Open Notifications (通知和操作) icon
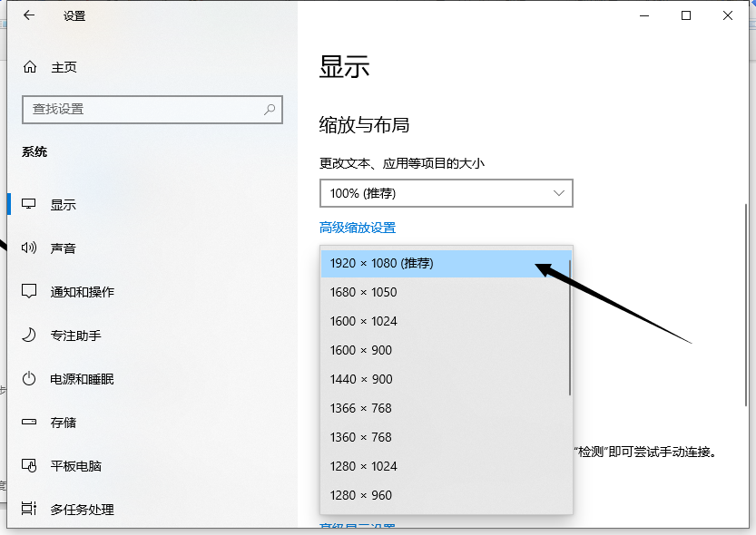The image size is (756, 535). tap(29, 292)
